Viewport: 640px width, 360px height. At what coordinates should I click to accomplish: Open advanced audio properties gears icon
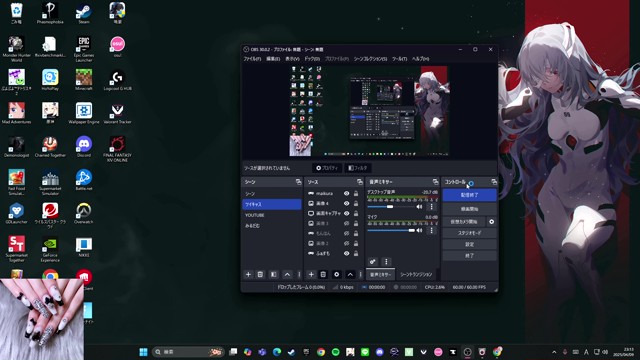[x=373, y=262]
